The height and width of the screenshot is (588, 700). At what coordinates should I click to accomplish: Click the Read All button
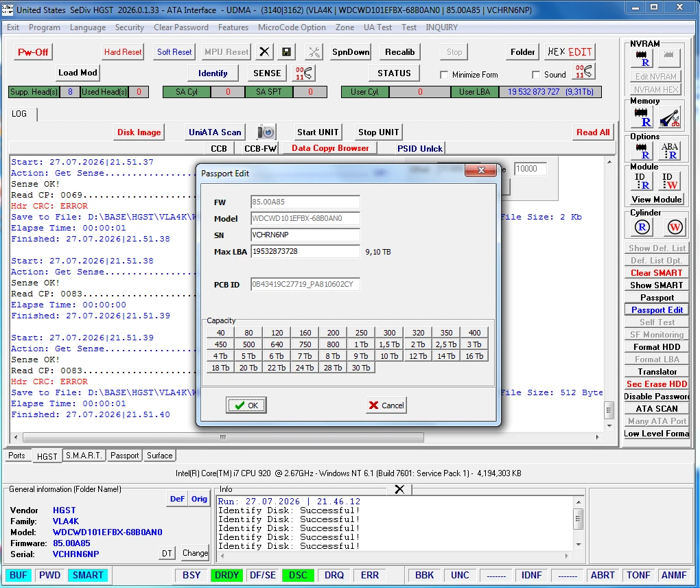click(x=592, y=132)
